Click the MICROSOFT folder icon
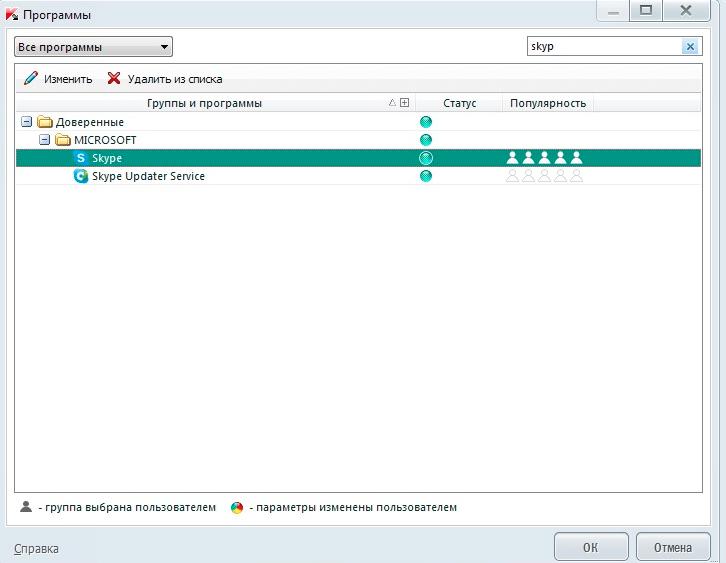Screen dimensions: 726x563 pos(63,140)
